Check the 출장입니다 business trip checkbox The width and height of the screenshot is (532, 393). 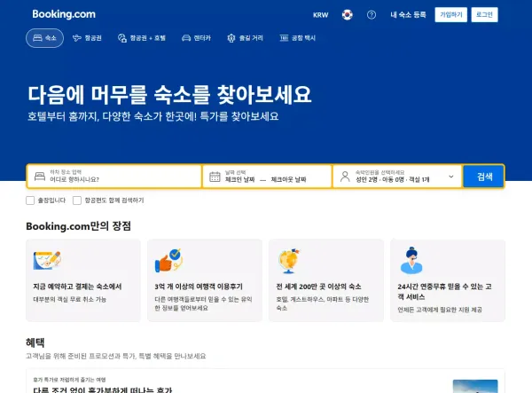[x=30, y=200]
